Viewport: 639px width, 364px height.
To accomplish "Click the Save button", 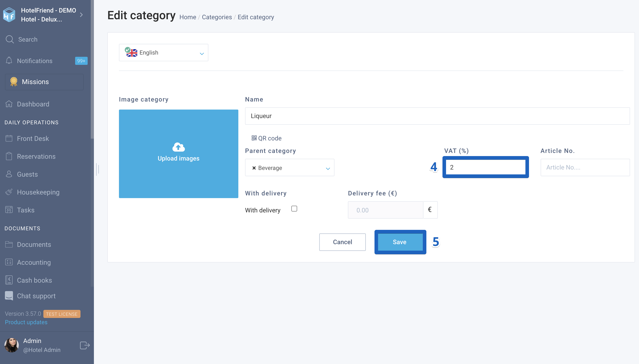I will point(400,242).
